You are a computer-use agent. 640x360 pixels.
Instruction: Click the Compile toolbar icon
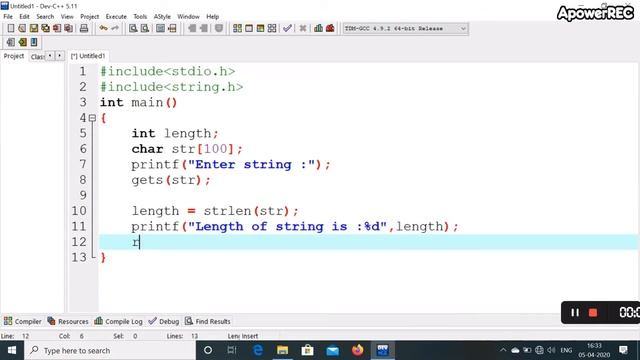[x=237, y=28]
